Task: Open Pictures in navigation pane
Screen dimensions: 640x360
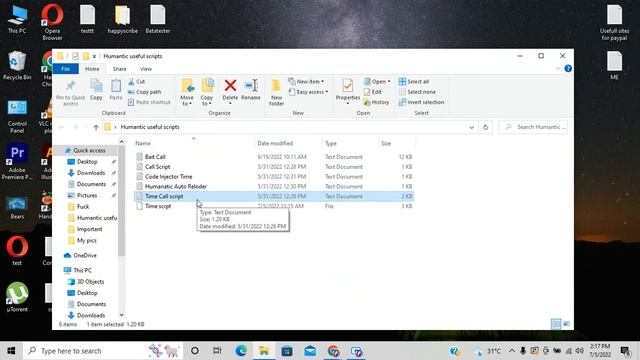Action: [x=87, y=196]
